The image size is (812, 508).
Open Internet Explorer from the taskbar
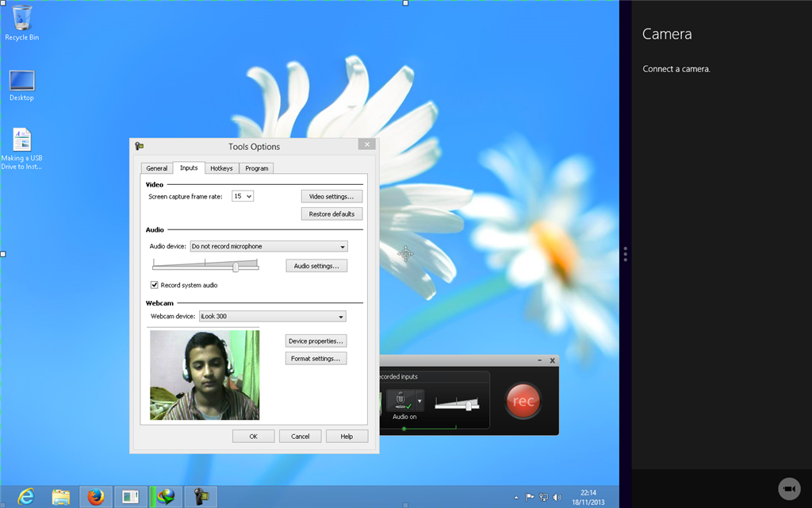25,496
